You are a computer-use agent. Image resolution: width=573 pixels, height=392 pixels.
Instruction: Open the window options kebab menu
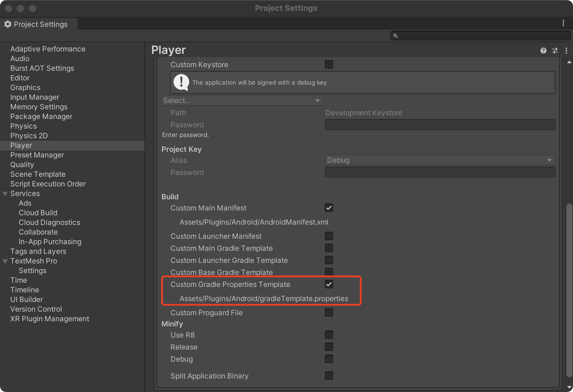(563, 23)
